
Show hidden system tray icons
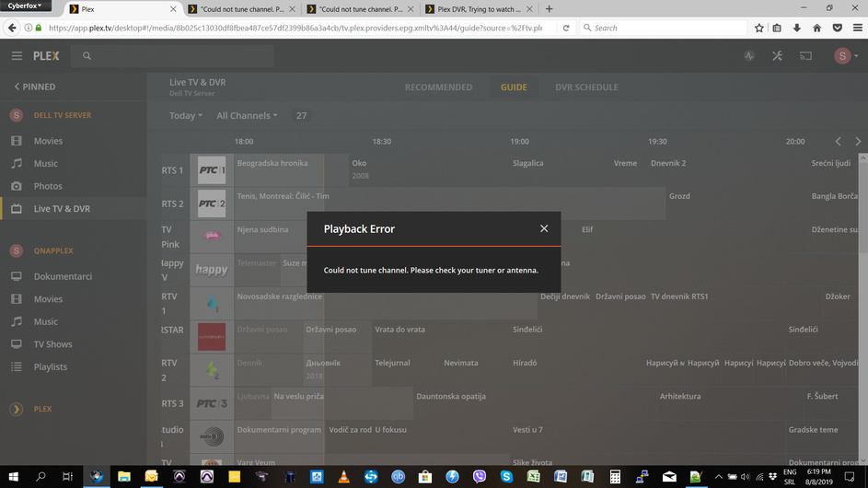[x=718, y=476]
